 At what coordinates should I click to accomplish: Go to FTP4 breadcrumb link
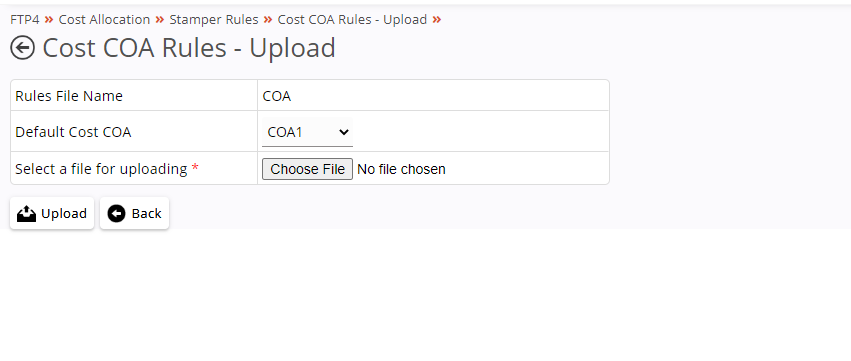coord(25,20)
